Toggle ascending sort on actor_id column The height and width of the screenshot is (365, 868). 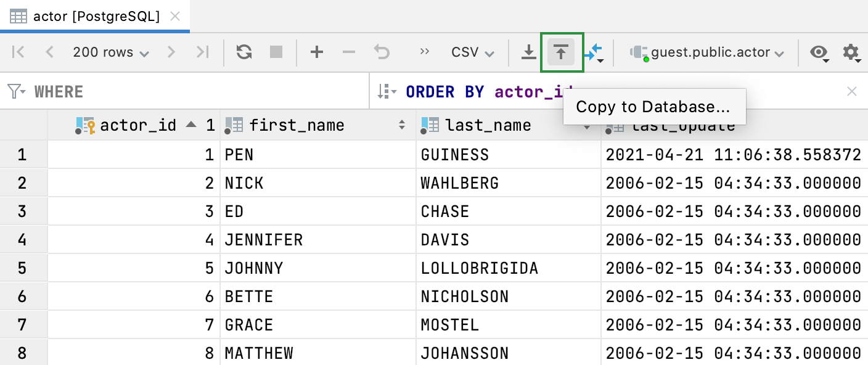192,125
